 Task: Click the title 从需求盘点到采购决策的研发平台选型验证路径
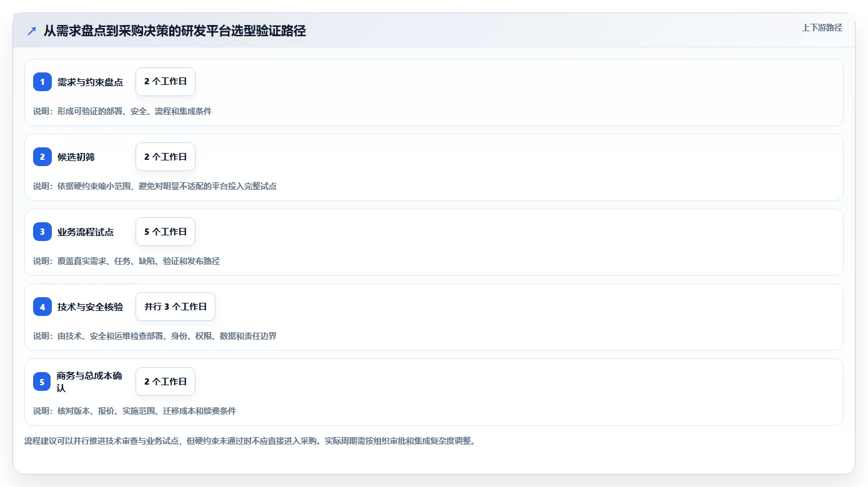175,31
